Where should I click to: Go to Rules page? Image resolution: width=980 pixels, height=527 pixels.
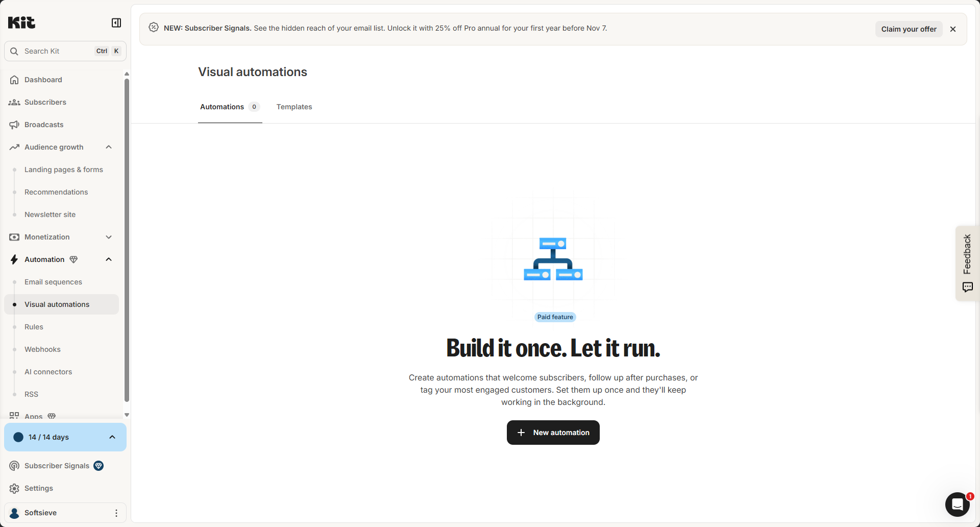(x=34, y=327)
